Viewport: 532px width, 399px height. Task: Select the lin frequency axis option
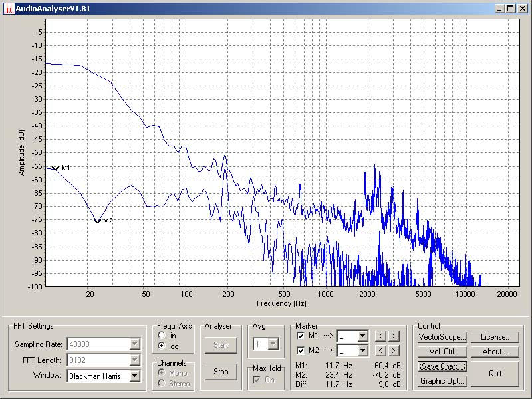point(162,336)
